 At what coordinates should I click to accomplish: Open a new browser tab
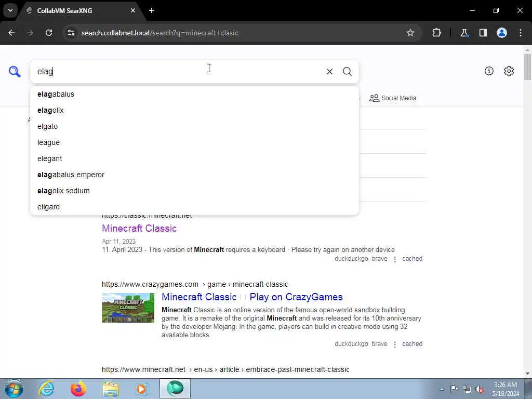click(x=152, y=10)
